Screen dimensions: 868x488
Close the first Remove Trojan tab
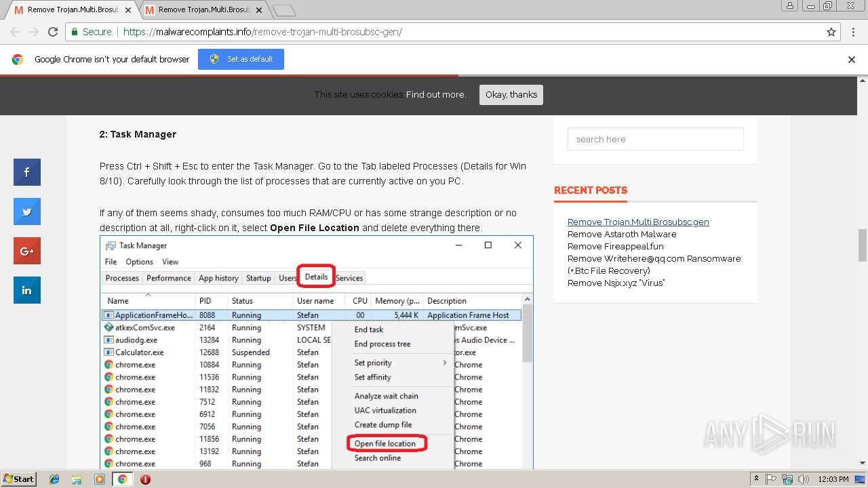tap(128, 10)
